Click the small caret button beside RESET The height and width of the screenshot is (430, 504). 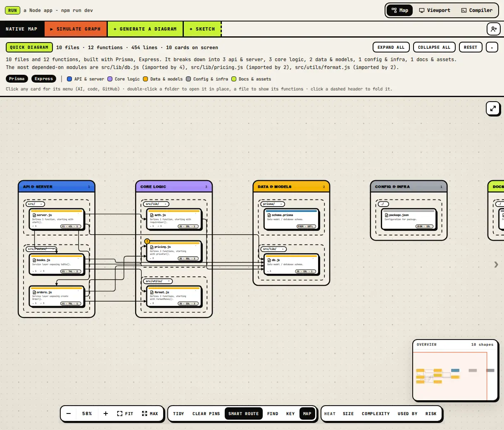click(492, 47)
